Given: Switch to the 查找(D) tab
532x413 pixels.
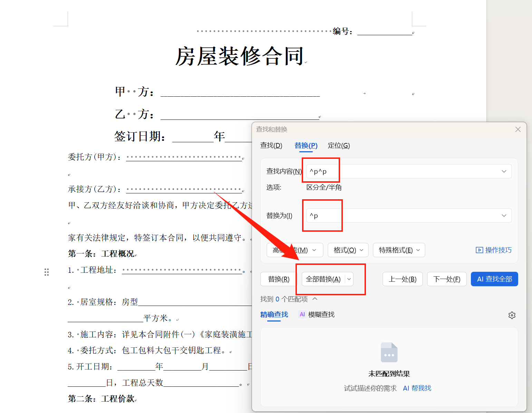Looking at the screenshot, I should (x=271, y=145).
